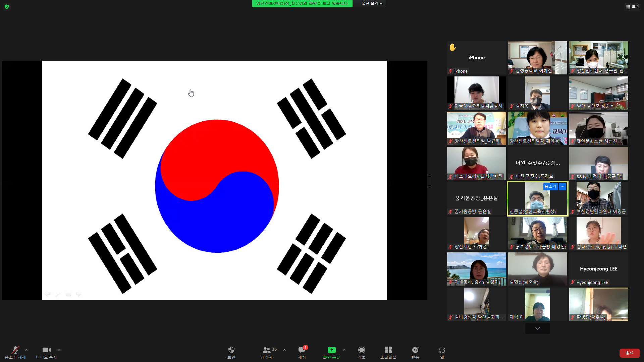Select 한국아동요리김덕남강사 video tile

coord(476,93)
